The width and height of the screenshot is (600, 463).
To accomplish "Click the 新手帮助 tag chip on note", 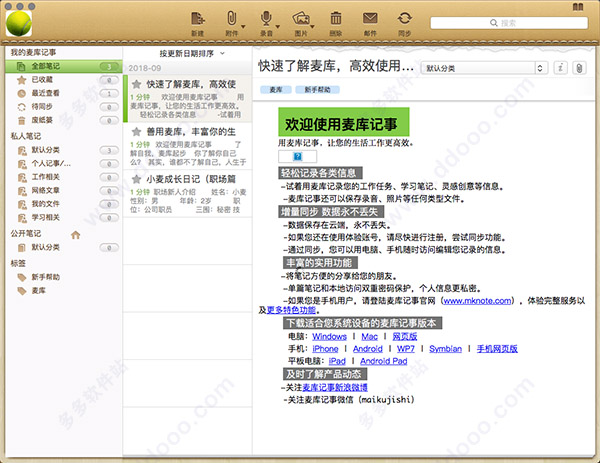I will point(317,90).
